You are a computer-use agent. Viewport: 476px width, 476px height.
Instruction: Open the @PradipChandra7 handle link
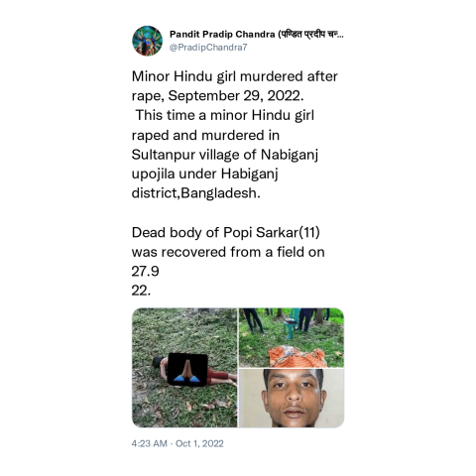coord(208,48)
